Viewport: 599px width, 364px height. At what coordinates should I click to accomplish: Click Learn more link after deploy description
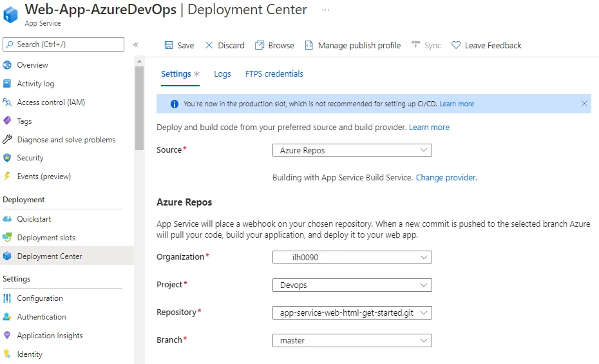(429, 127)
